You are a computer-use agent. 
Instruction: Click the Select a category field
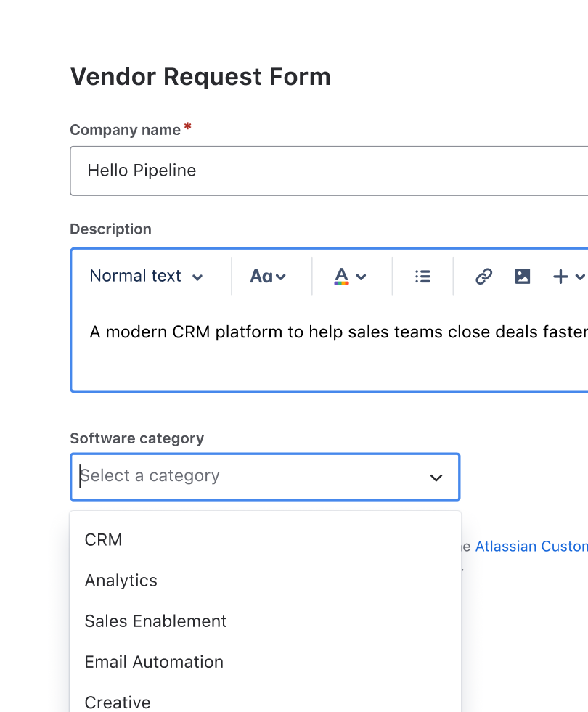pyautogui.click(x=247, y=477)
